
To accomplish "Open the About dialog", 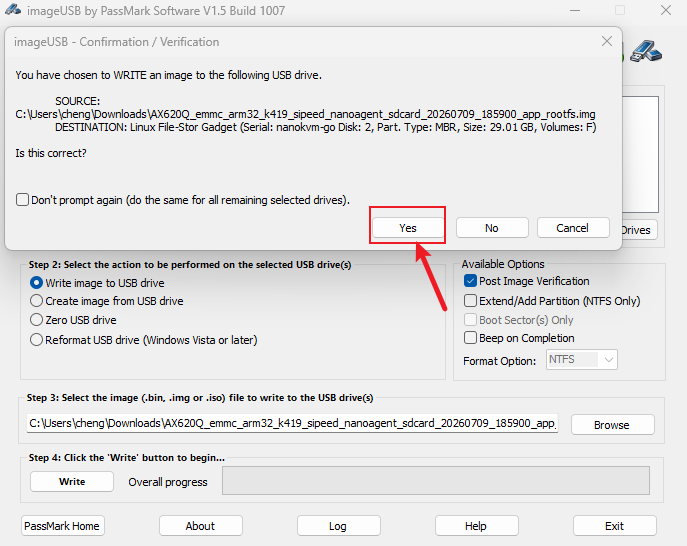I will (x=201, y=526).
